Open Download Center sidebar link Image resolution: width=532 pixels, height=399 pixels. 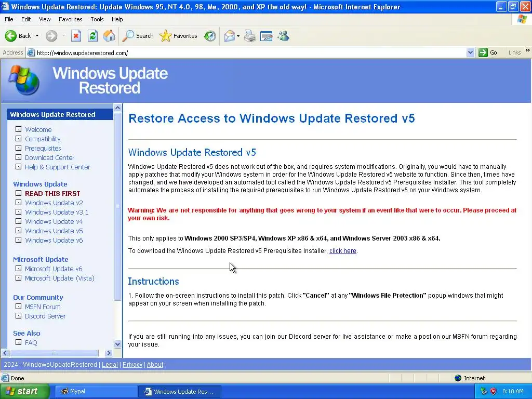pos(49,157)
